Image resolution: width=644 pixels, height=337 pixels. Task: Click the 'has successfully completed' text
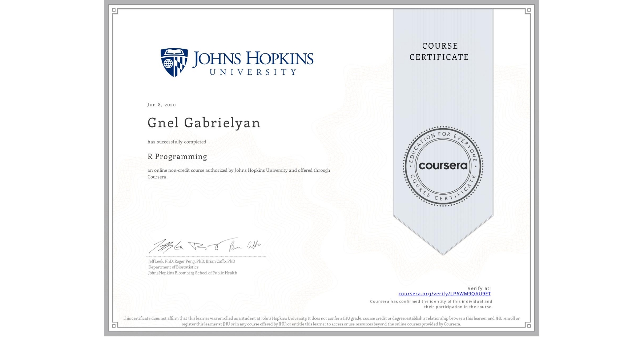click(x=177, y=142)
